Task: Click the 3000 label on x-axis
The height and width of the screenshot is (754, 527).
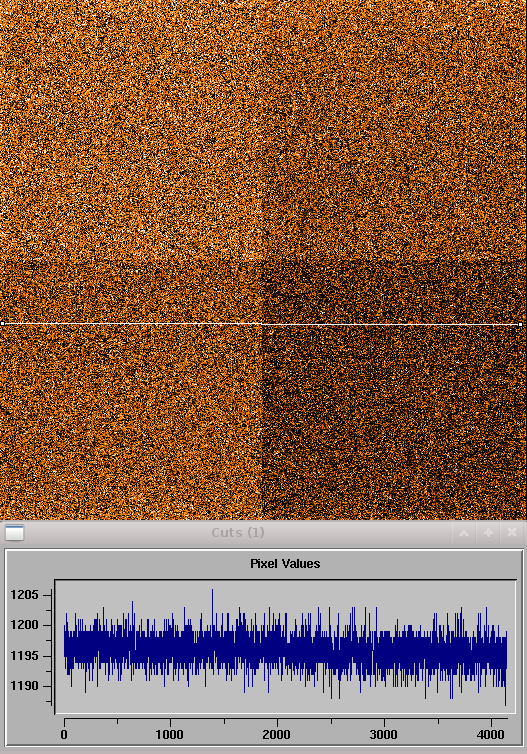Action: [x=384, y=735]
